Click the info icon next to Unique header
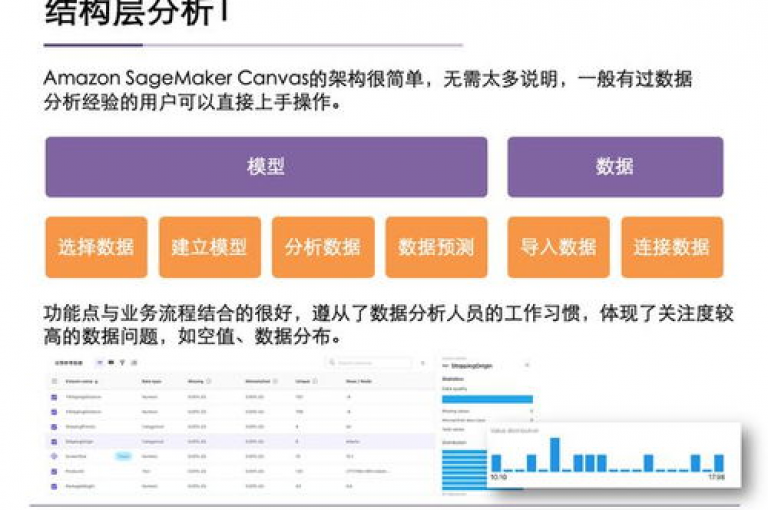 (x=315, y=381)
